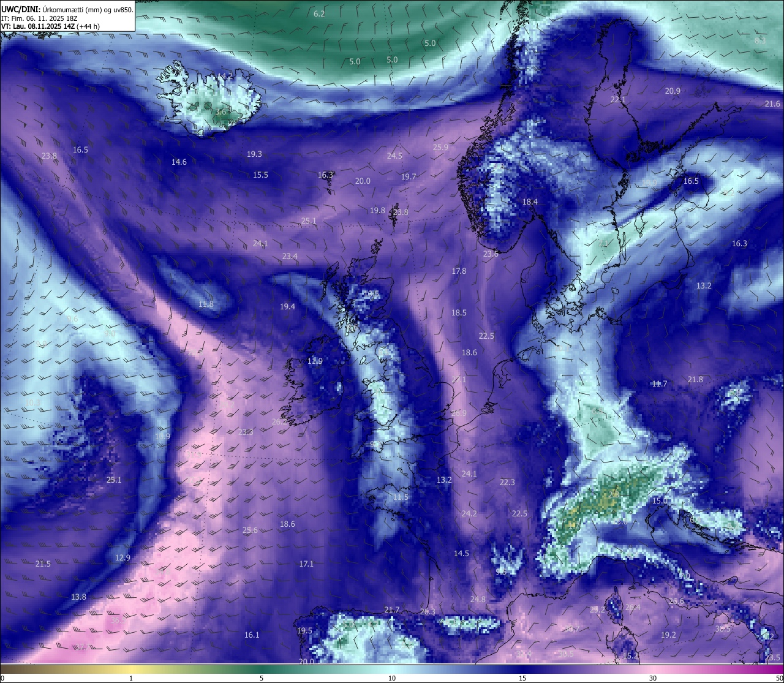The image size is (784, 683).
Task: Click the '11.5' value on the map
Action: click(x=401, y=497)
